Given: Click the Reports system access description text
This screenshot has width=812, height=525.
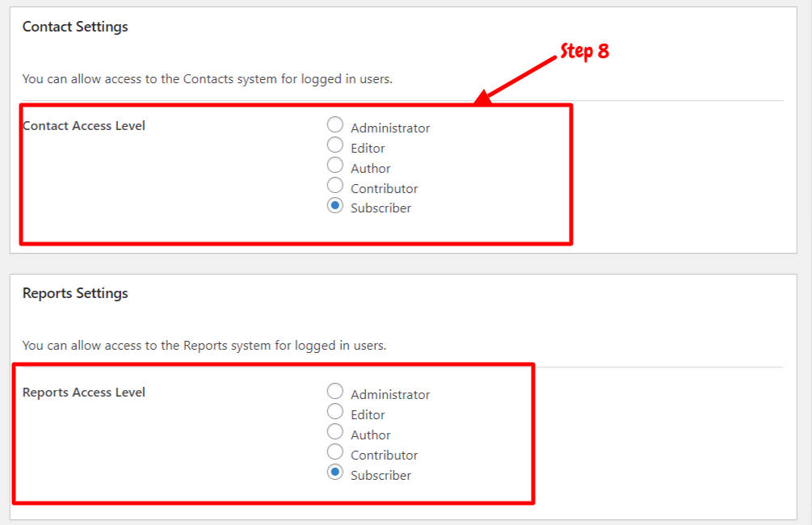Looking at the screenshot, I should coord(204,346).
